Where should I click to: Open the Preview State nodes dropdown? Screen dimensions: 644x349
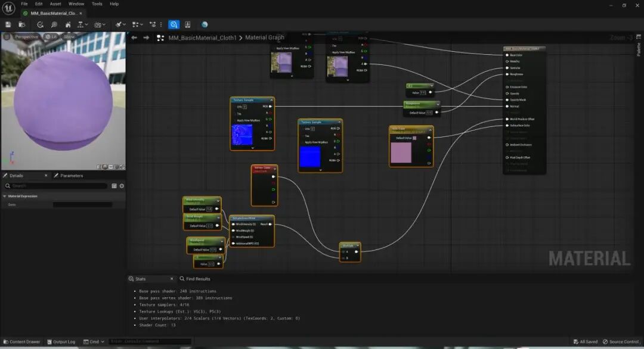[x=138, y=24]
